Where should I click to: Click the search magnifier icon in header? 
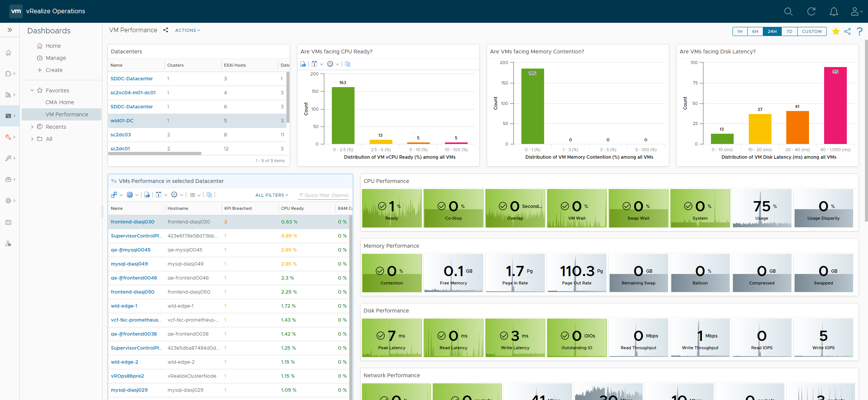(x=788, y=11)
